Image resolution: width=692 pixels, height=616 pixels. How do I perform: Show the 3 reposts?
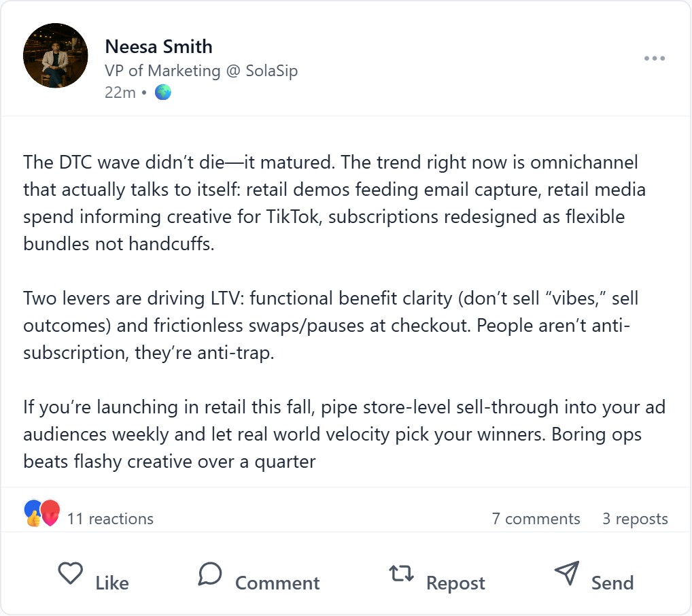click(635, 519)
